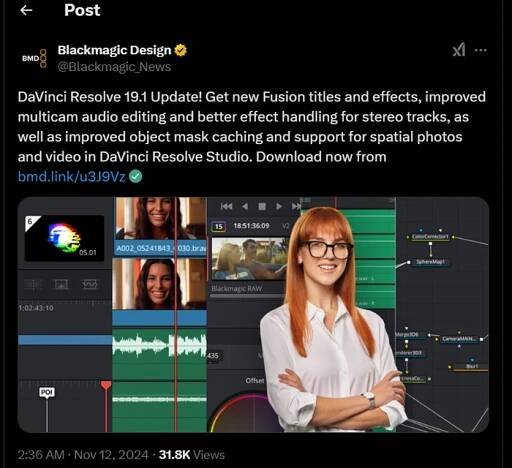The width and height of the screenshot is (512, 468).
Task: Click the 31.8K Views count
Action: coord(192,455)
